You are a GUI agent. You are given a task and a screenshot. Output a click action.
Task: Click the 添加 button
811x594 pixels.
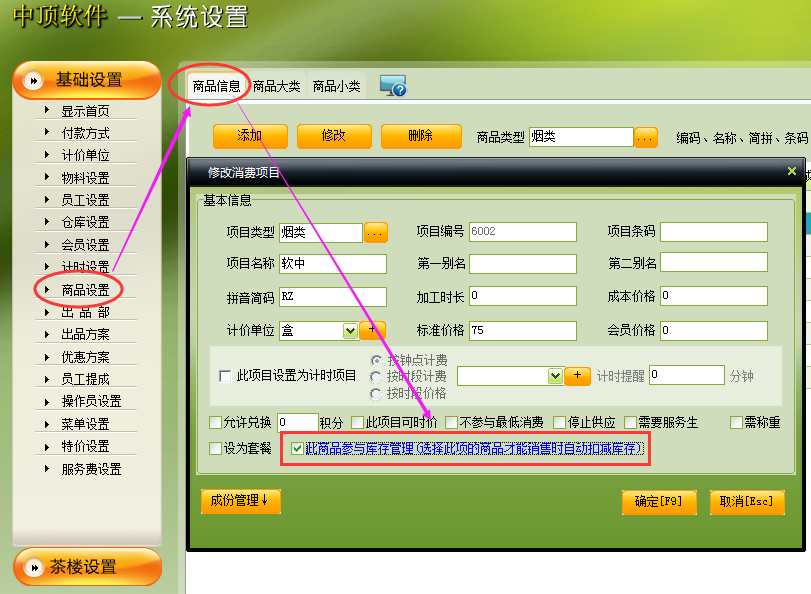click(250, 136)
